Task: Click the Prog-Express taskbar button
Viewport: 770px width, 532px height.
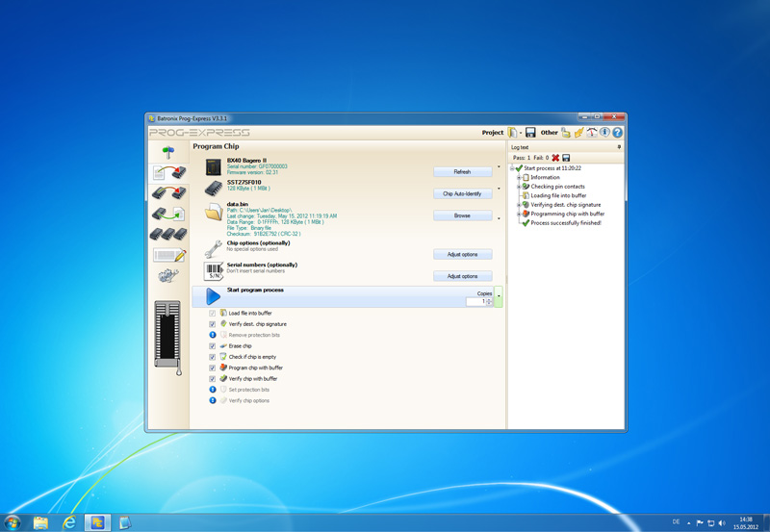Action: (x=98, y=523)
